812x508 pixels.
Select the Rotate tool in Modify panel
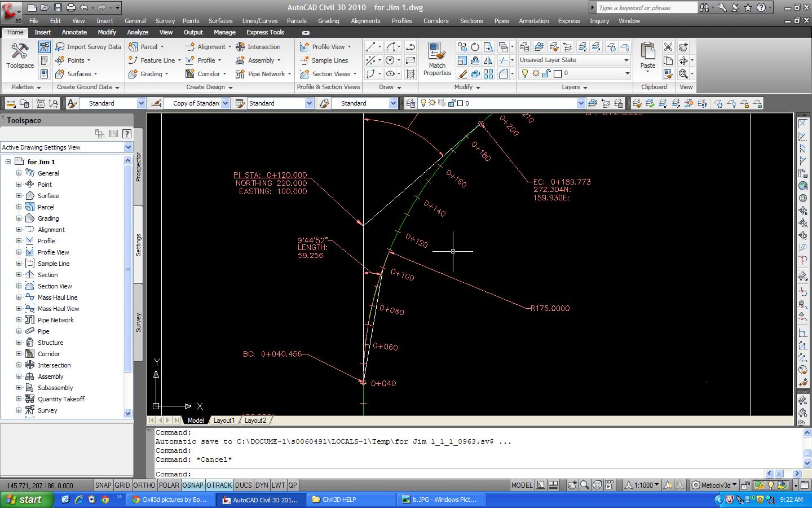pyautogui.click(x=475, y=47)
